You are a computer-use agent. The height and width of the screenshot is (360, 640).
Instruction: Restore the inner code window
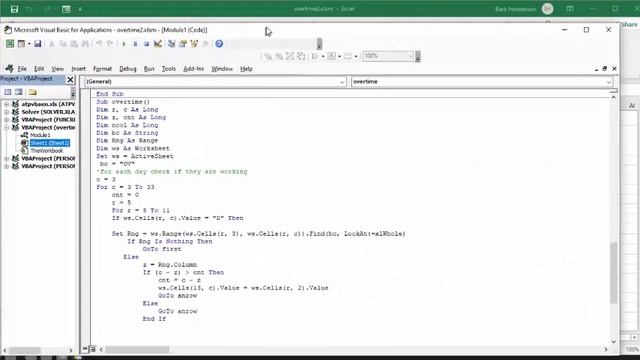click(x=604, y=69)
